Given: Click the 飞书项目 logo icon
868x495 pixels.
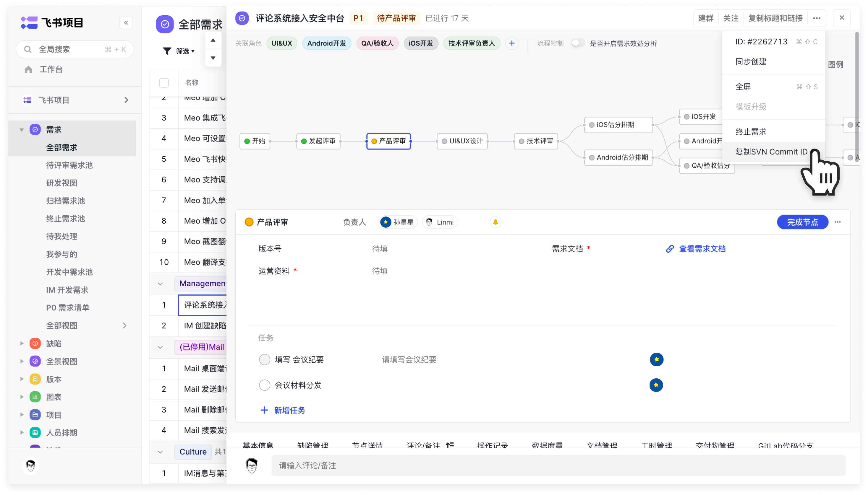Looking at the screenshot, I should tap(29, 23).
